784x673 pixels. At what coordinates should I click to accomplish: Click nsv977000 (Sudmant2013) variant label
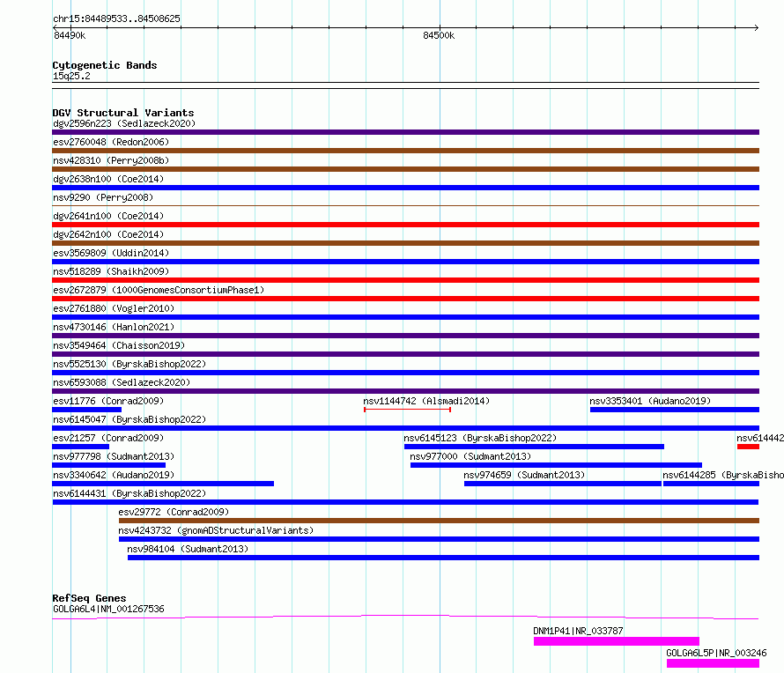pos(470,456)
